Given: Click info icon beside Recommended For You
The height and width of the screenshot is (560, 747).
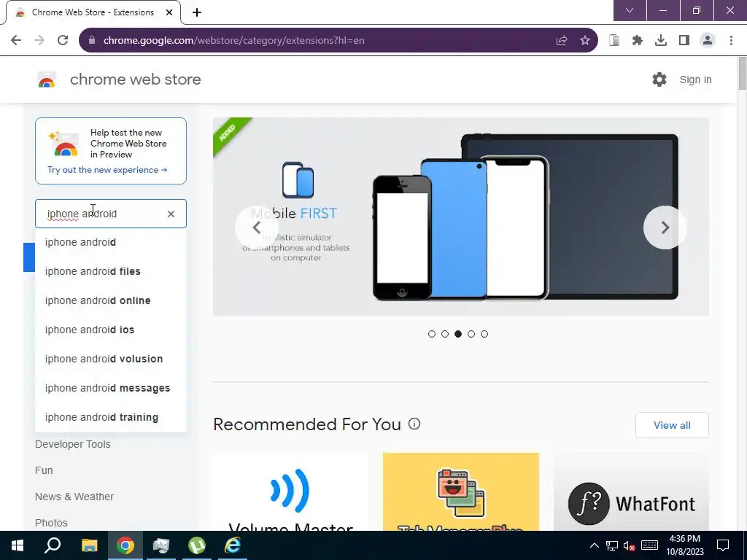Looking at the screenshot, I should pos(414,424).
